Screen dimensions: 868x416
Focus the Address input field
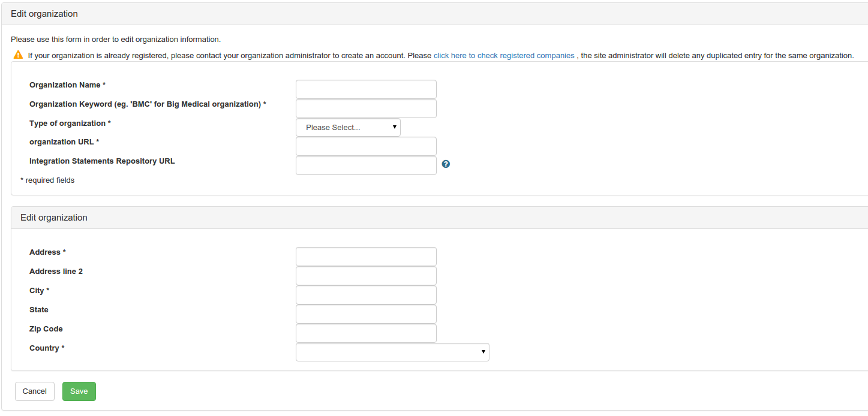pos(366,257)
